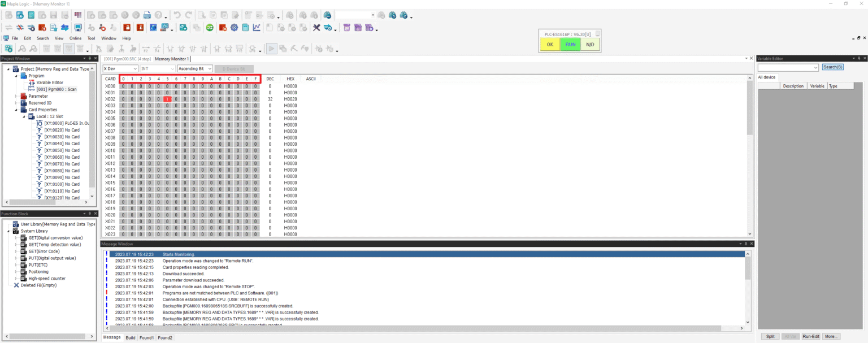This screenshot has width=868, height=343.
Task: Toggle auto-hide pin on the Message Window
Action: click(745, 244)
